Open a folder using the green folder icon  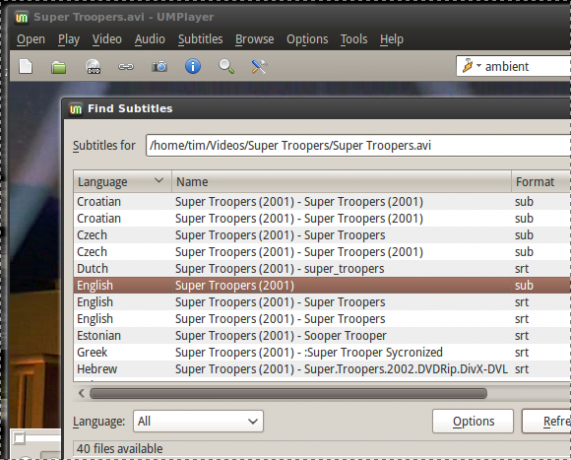tap(59, 67)
